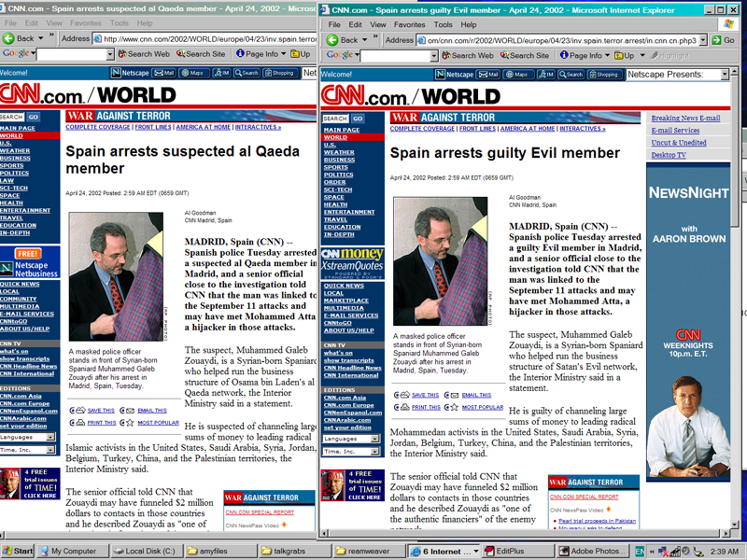This screenshot has width=747, height=560.
Task: Click the Windows Start button
Action: [x=18, y=551]
